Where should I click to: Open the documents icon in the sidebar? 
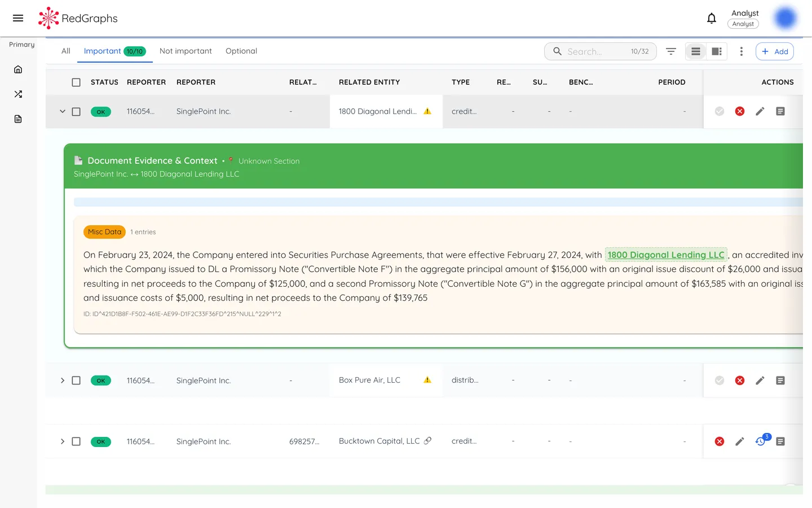(18, 119)
